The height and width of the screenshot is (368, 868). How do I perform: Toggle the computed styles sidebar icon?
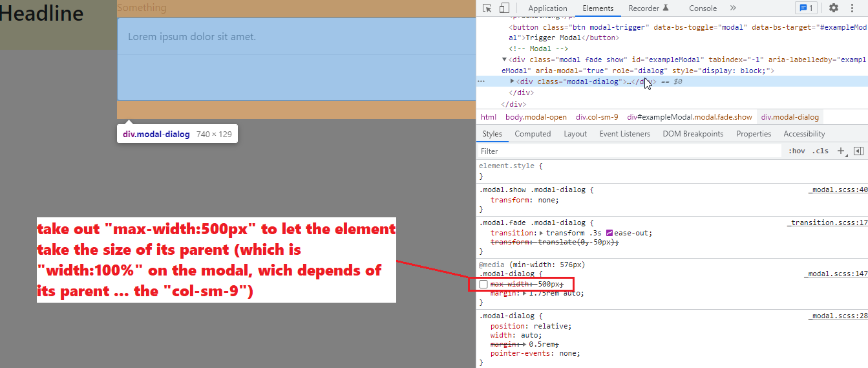tap(858, 151)
